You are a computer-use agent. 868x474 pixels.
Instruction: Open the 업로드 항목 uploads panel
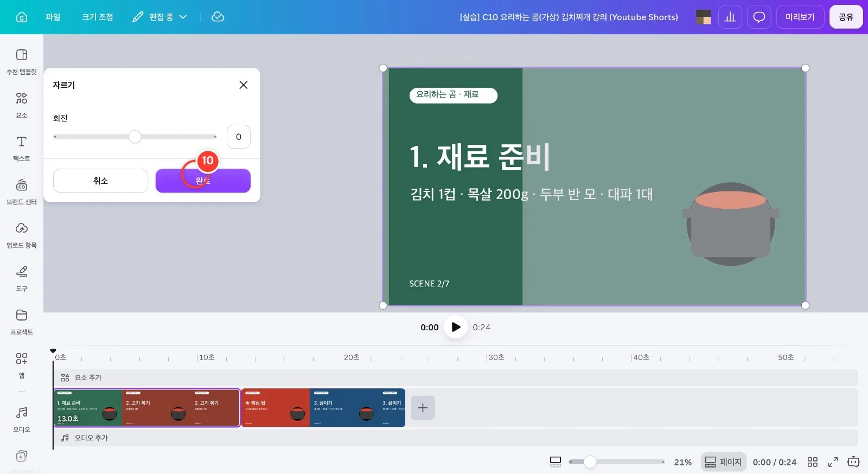[x=22, y=235]
